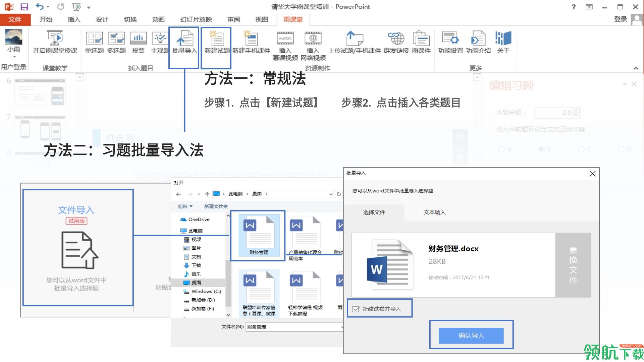Expand the 小雨 user dropdown arrow
This screenshot has height=362, width=644.
(14, 57)
